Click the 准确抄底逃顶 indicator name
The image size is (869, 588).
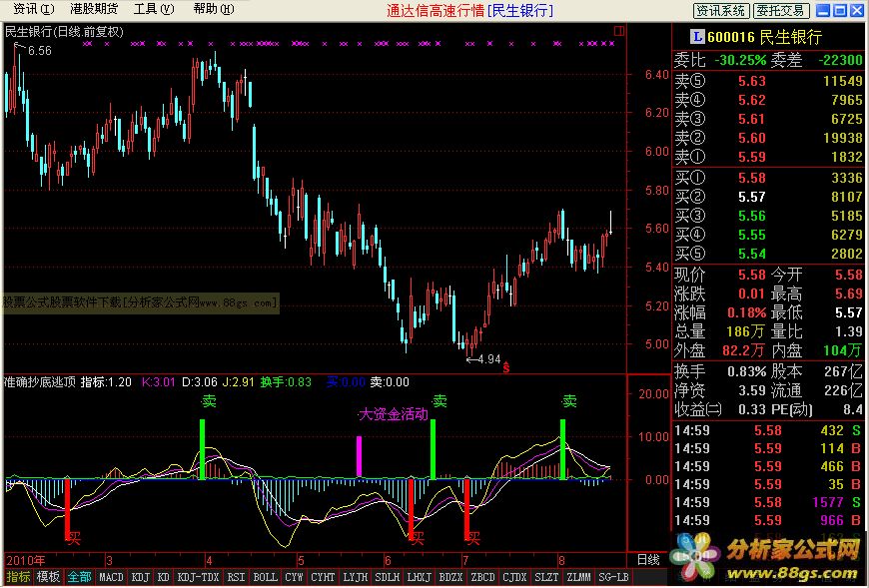[40, 382]
